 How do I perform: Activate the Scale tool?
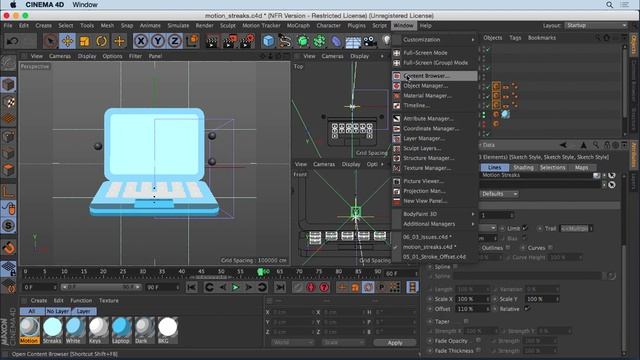[84, 41]
